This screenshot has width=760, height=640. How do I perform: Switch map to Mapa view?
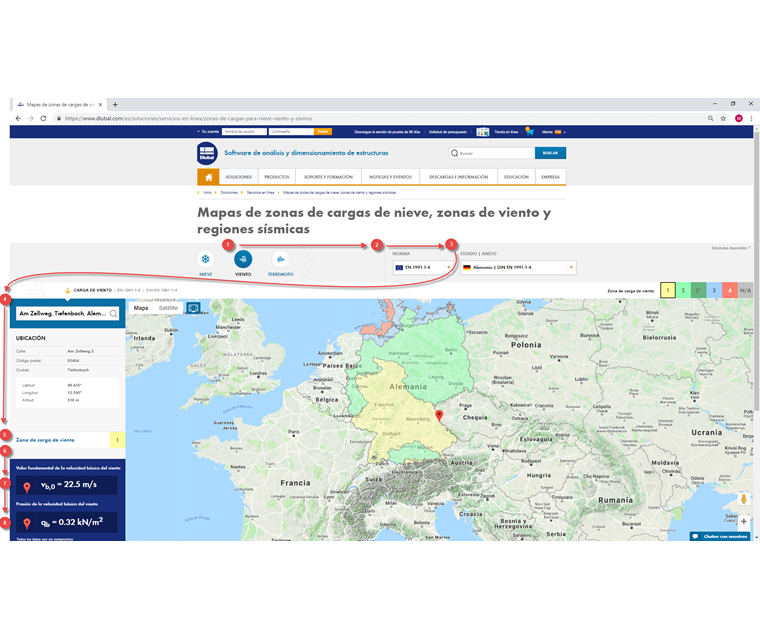(141, 308)
